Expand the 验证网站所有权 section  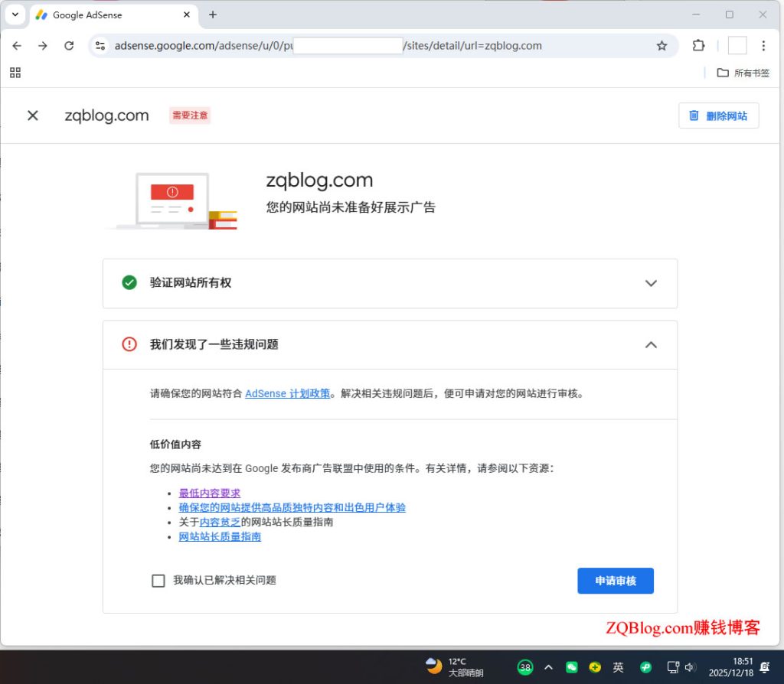651,283
